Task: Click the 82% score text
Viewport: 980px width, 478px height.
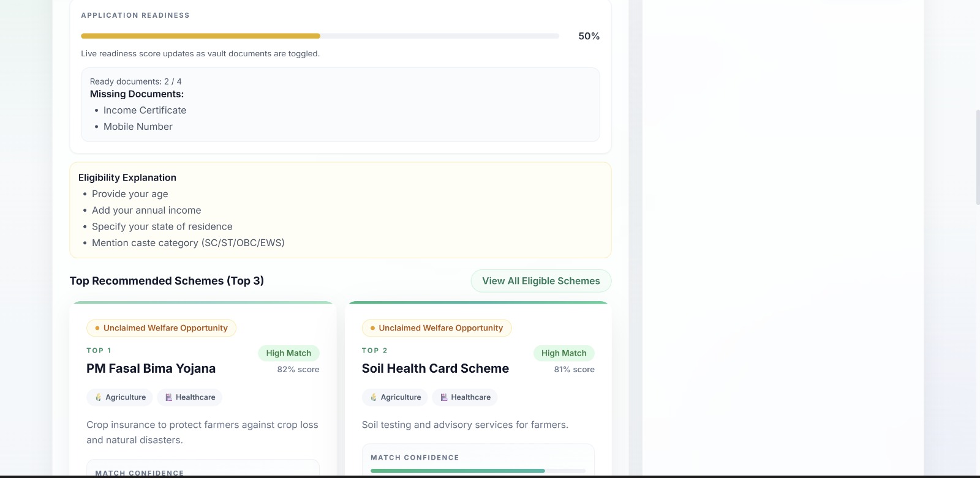Action: point(298,370)
